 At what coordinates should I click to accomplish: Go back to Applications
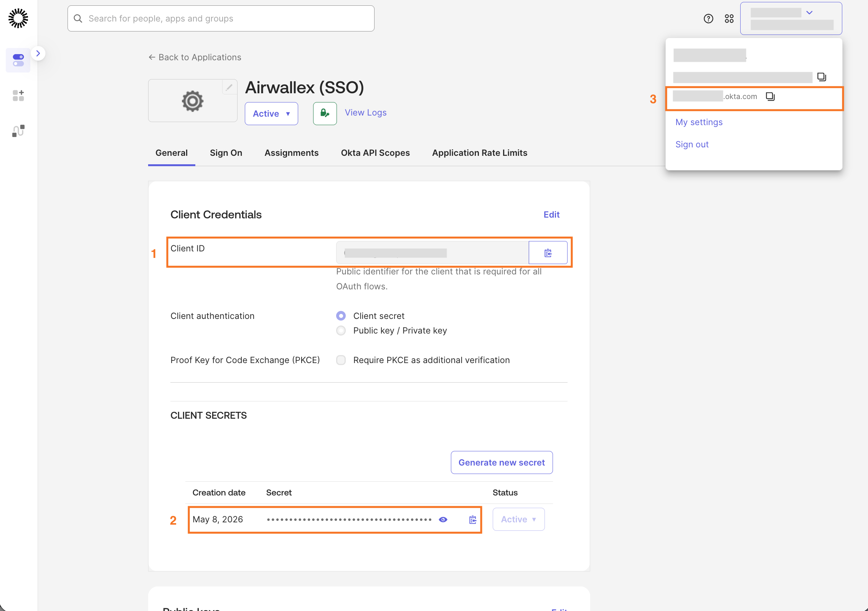(195, 57)
